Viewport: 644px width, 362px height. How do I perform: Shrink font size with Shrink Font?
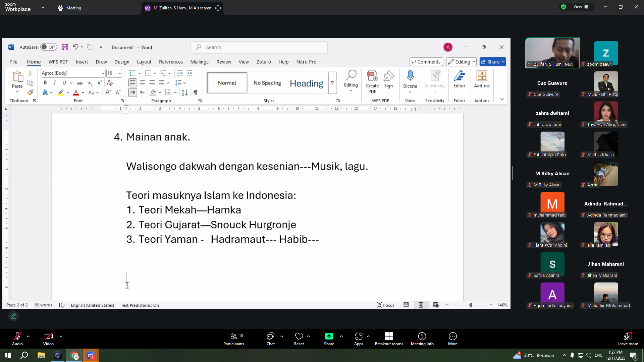pyautogui.click(x=118, y=93)
